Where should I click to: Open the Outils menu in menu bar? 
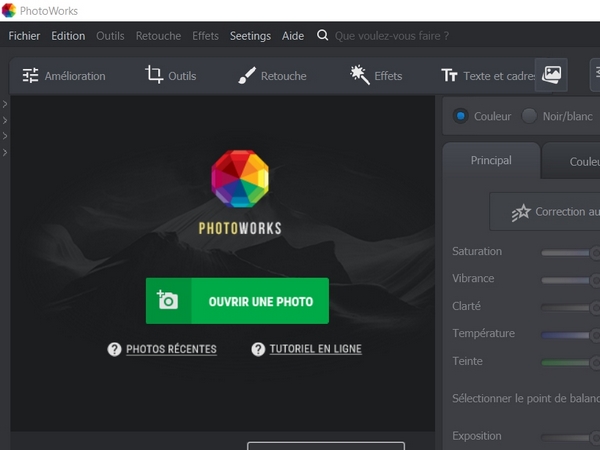pos(110,36)
